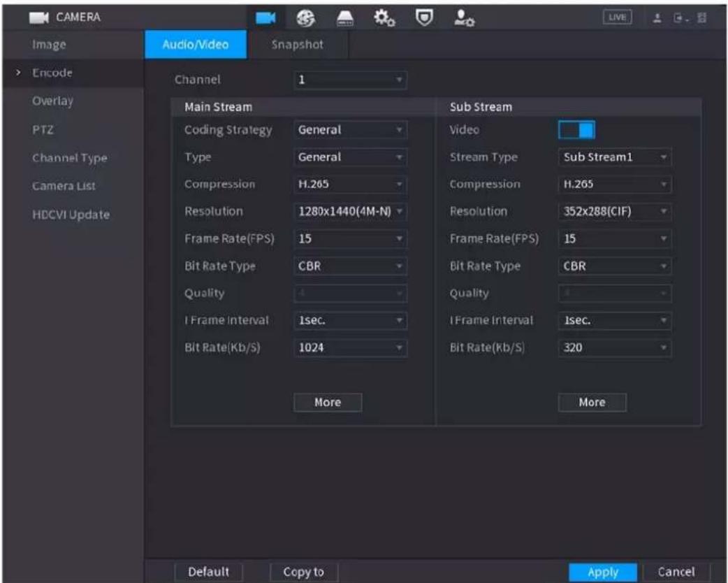The image size is (728, 583).
Task: Click the Cancel button
Action: pyautogui.click(x=676, y=572)
